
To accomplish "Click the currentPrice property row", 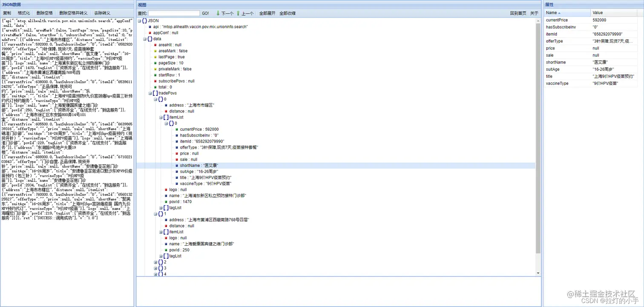I will point(591,20).
